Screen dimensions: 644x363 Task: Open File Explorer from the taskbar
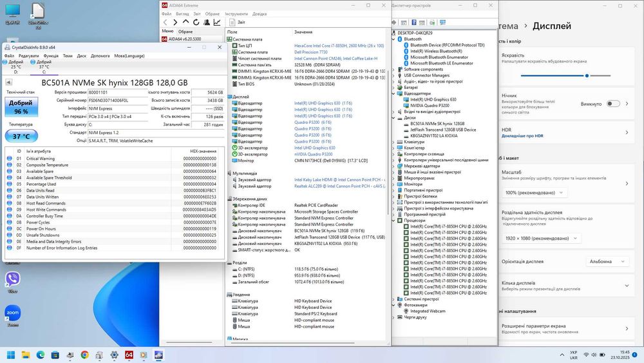[x=26, y=355]
